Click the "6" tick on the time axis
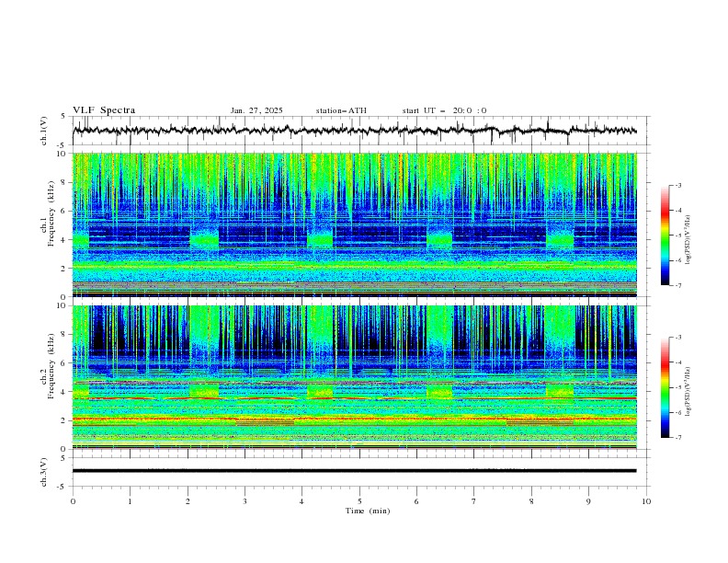The width and height of the screenshot is (728, 563). (x=416, y=501)
